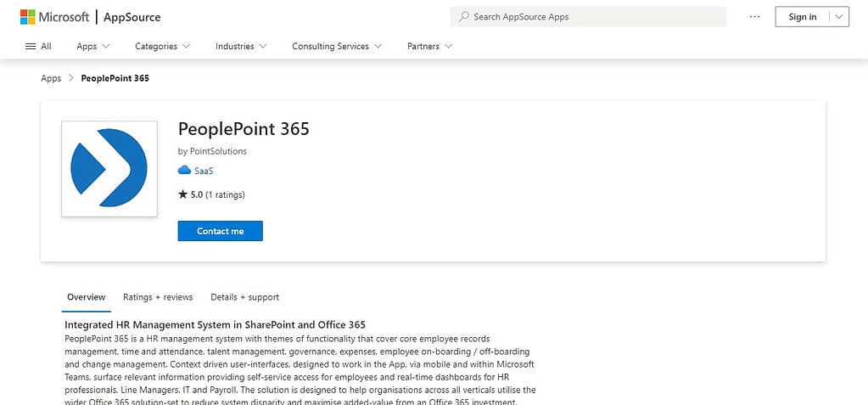
Task: Focus the Search AppSource Apps field
Action: 588,17
